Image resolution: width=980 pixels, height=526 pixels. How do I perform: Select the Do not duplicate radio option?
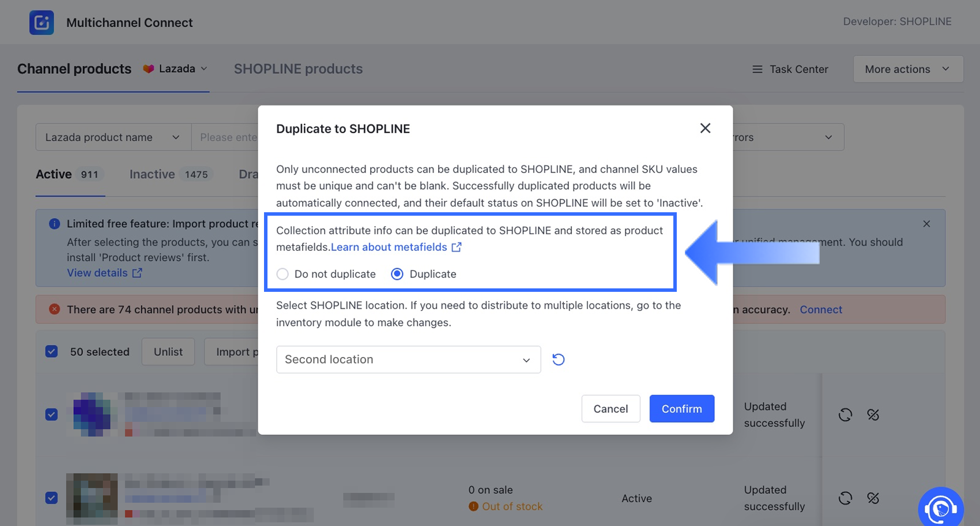pos(282,274)
